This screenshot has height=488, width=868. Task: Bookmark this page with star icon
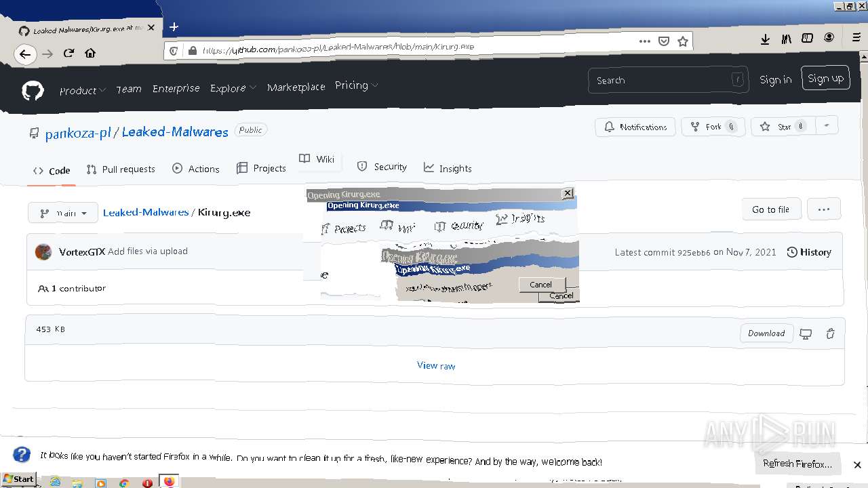(683, 41)
